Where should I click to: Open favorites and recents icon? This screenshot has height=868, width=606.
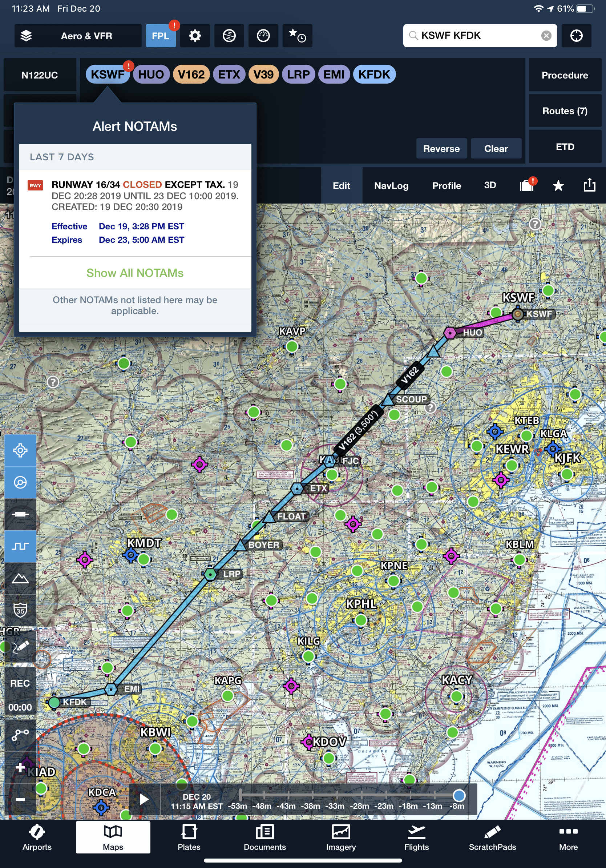(297, 36)
